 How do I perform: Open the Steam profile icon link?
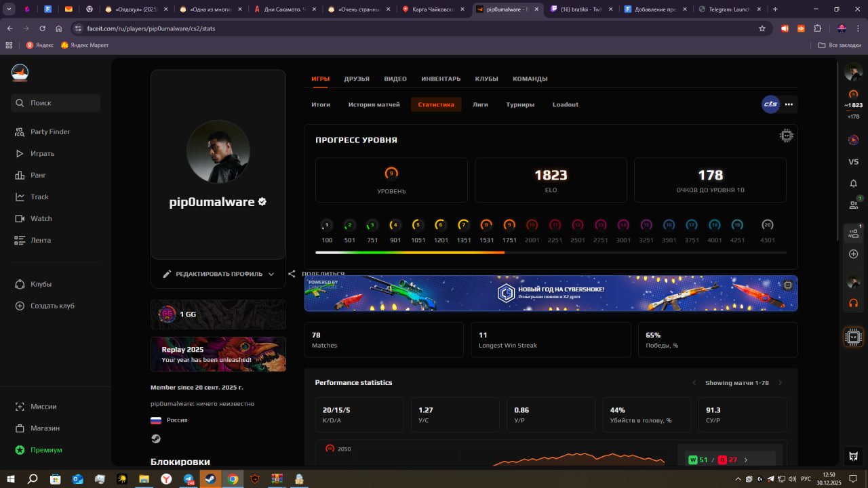coord(156,439)
